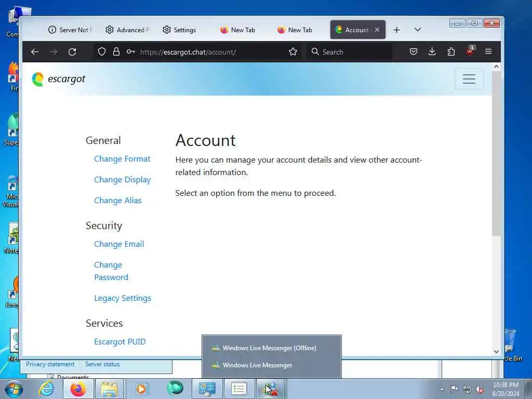Viewport: 532px width, 399px height.
Task: Open the Recycle Bin desktop icon
Action: [512, 345]
